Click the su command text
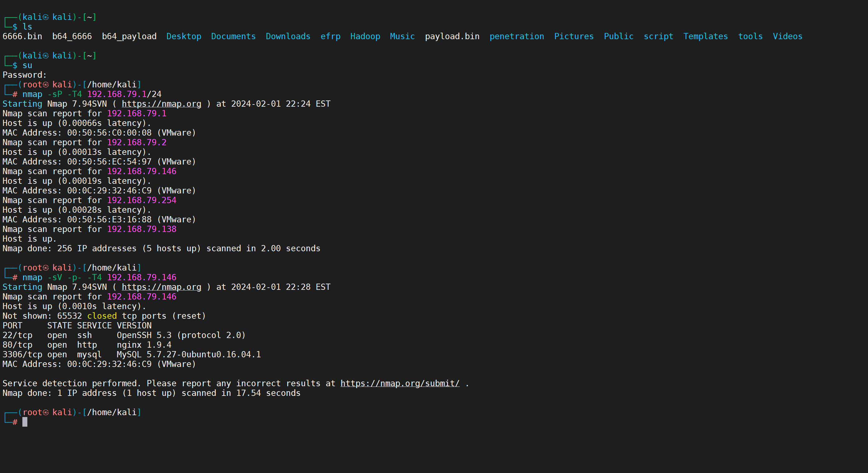Screen dimensions: 868x473 point(27,65)
